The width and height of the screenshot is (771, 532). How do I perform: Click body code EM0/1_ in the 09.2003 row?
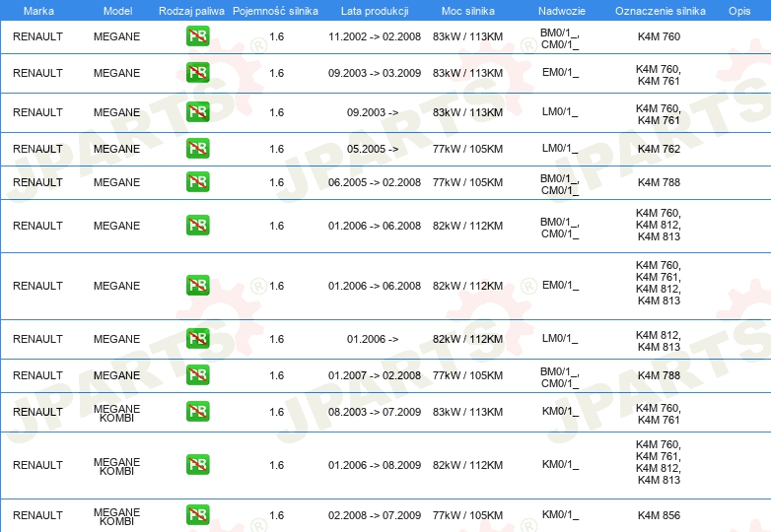click(x=561, y=73)
